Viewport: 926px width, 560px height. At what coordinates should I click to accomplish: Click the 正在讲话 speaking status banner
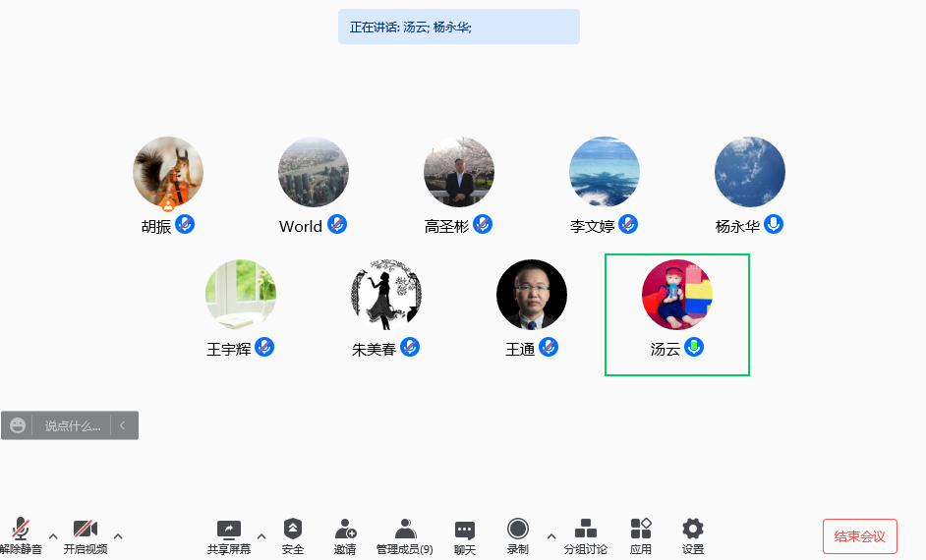click(459, 27)
